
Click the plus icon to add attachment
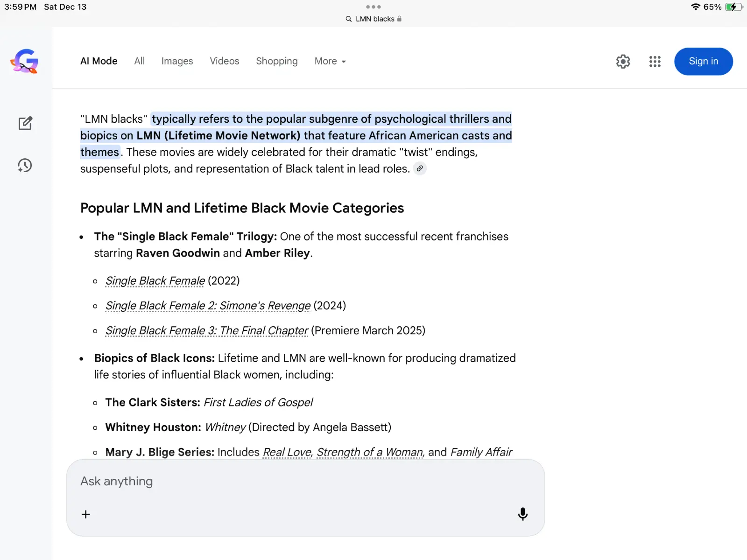tap(86, 514)
